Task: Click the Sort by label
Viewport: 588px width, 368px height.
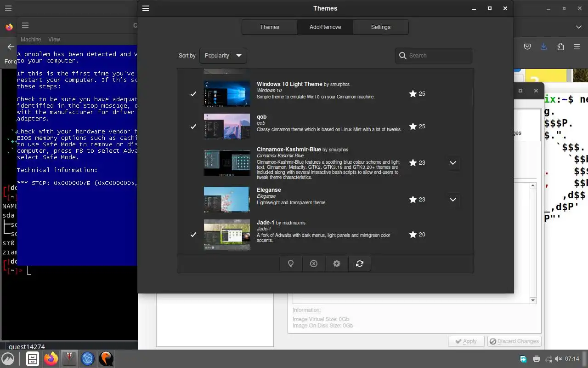Action: [x=187, y=56]
